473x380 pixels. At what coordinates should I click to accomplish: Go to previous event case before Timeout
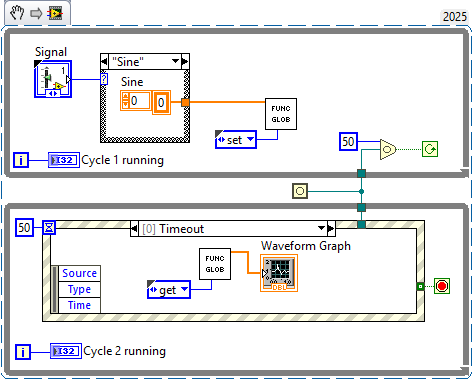pyautogui.click(x=134, y=229)
